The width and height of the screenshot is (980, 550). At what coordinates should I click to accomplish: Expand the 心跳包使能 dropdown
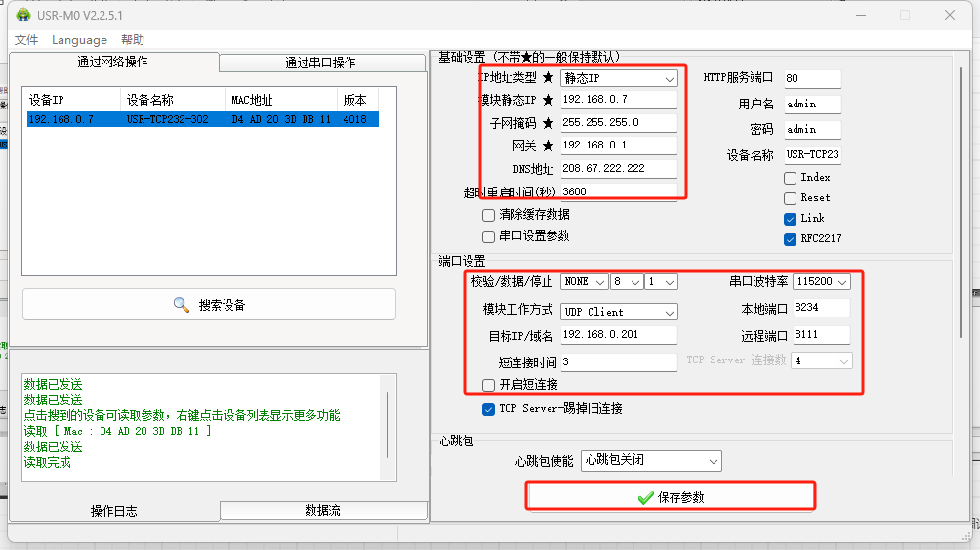(x=651, y=460)
